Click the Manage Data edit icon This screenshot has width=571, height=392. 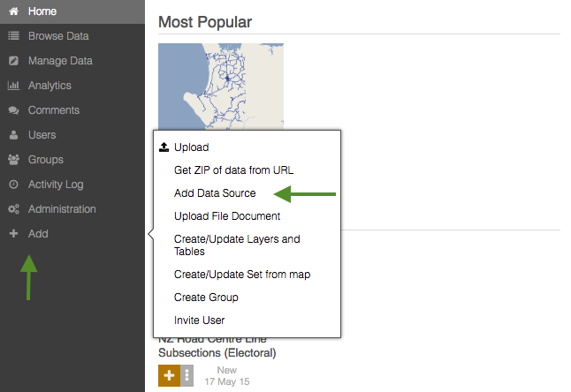13,61
